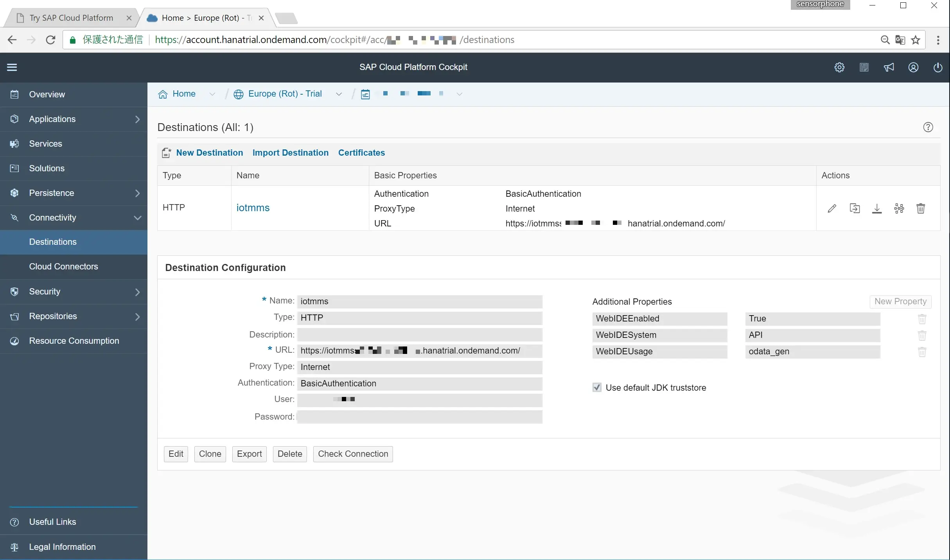Click the trash icon beside WebIDEUsage property
This screenshot has height=560, width=950.
tap(922, 352)
